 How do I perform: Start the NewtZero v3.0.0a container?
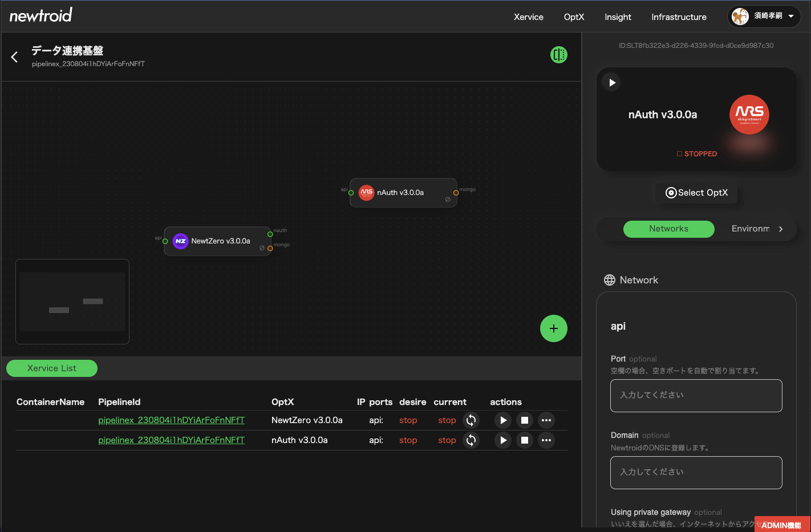click(x=503, y=420)
